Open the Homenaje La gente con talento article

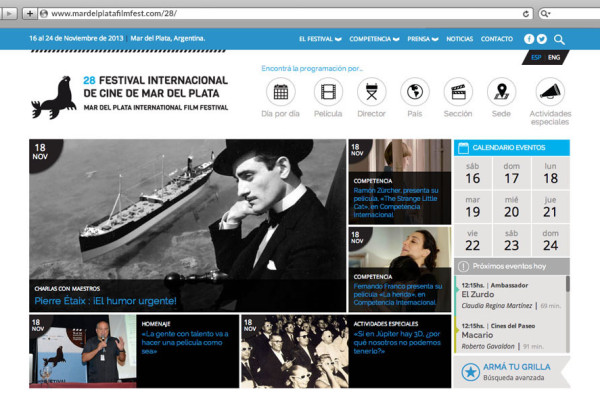tap(185, 342)
